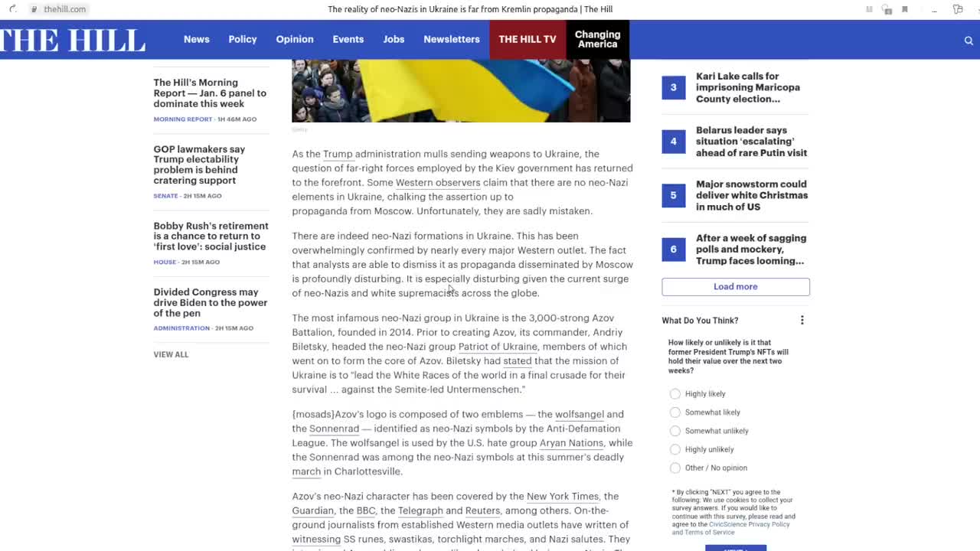The height and width of the screenshot is (551, 980).
Task: Follow the New York Times link
Action: point(563,497)
